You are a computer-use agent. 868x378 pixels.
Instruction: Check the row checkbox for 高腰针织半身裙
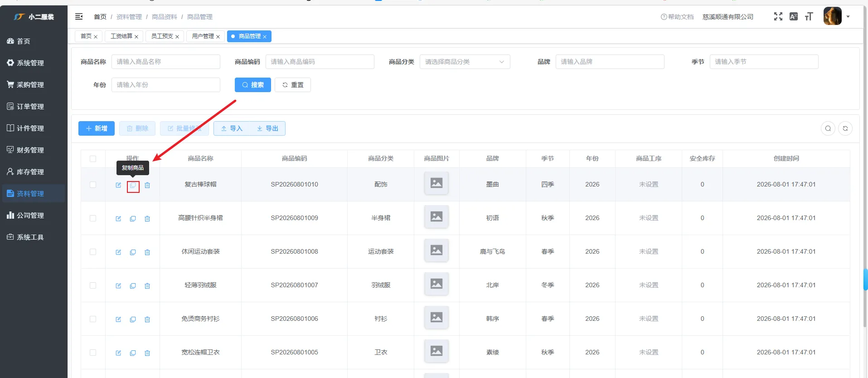[93, 218]
